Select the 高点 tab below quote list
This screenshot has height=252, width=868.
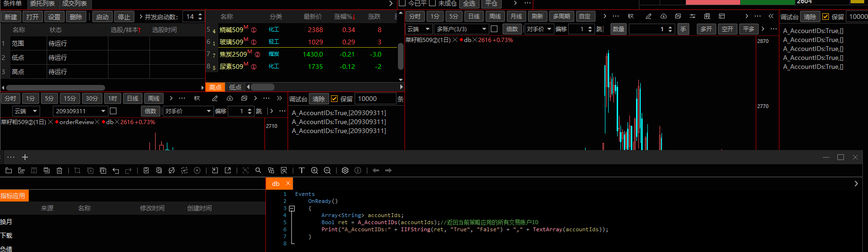[x=215, y=87]
